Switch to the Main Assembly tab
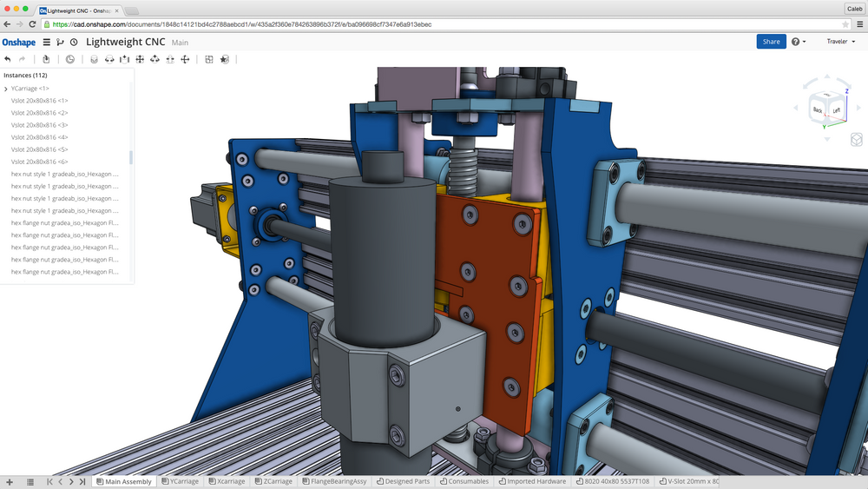The image size is (868, 489). (x=124, y=481)
